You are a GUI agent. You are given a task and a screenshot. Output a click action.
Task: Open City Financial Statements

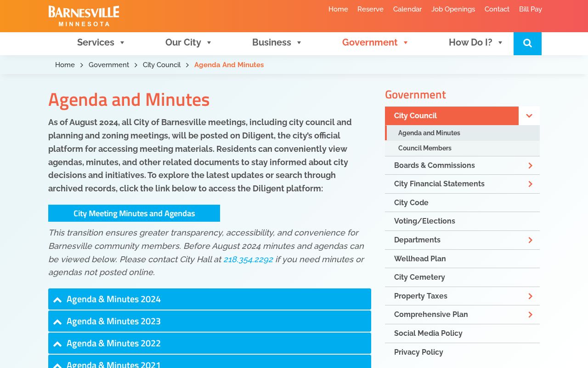[x=439, y=184]
